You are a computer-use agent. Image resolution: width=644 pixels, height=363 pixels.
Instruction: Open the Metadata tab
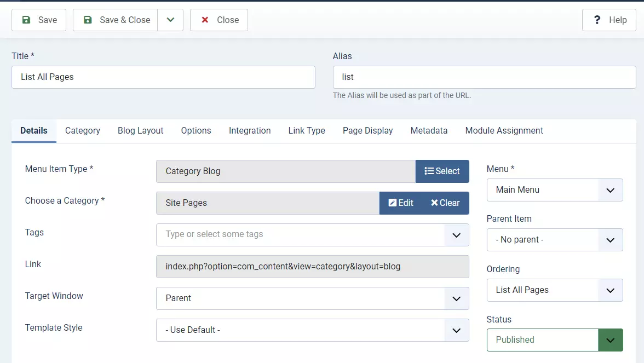pos(429,130)
